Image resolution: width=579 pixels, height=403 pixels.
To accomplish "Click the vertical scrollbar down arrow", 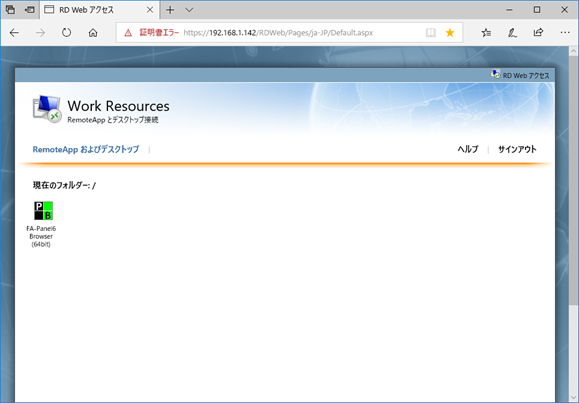I will click(573, 398).
